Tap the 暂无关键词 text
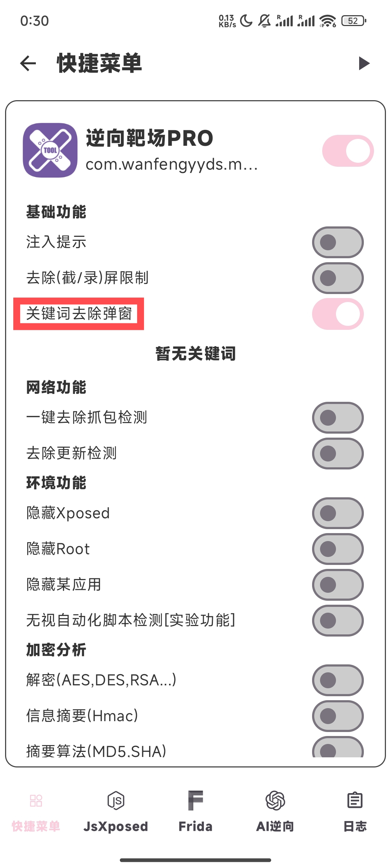 (195, 353)
